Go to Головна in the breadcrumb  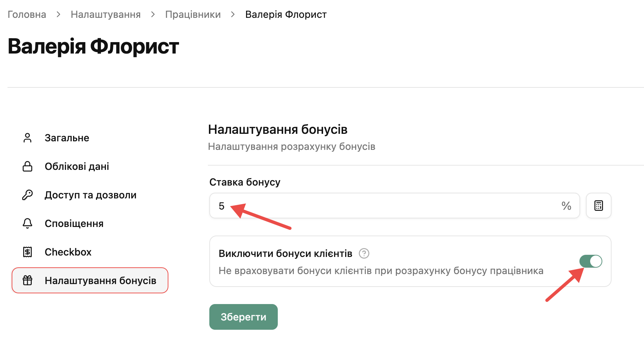27,14
